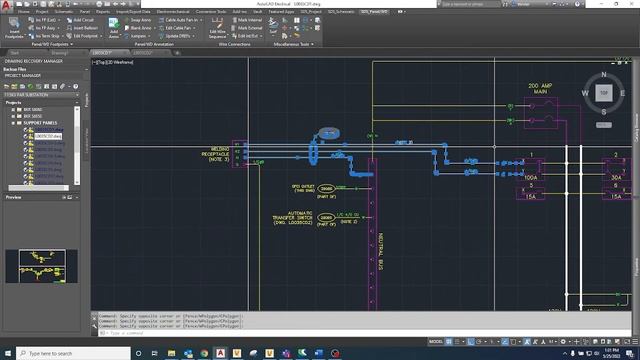This screenshot has height=360, width=640.
Task: Collapse the SUPPORT PANELS folder
Action: click(13, 122)
